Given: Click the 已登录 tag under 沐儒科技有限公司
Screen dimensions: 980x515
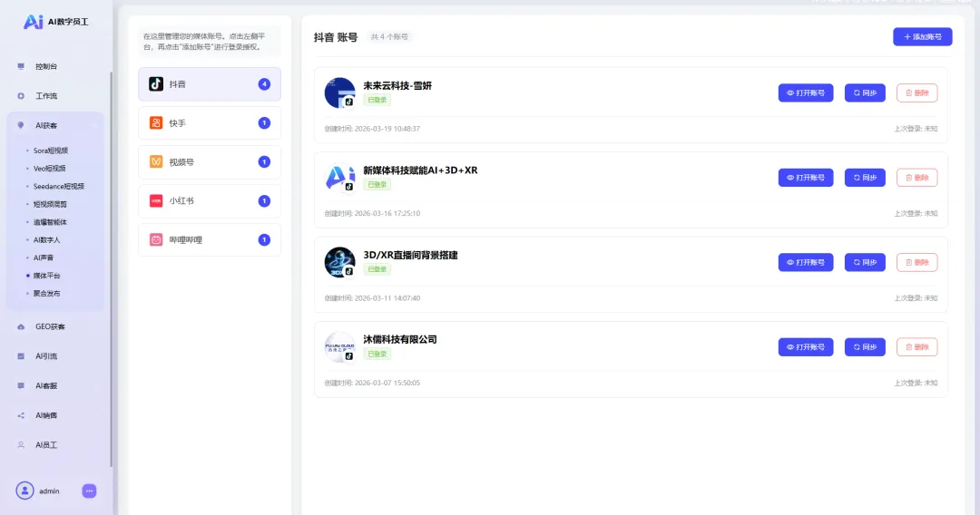Looking at the screenshot, I should 377,354.
